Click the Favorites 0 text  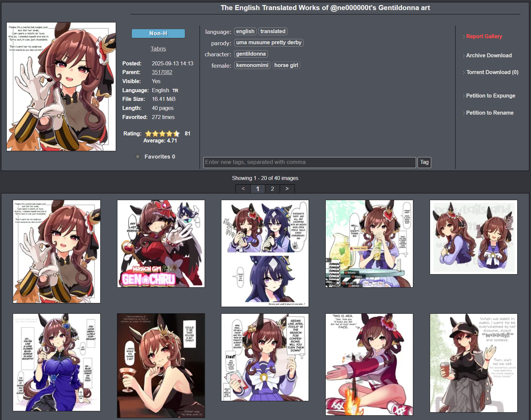160,157
